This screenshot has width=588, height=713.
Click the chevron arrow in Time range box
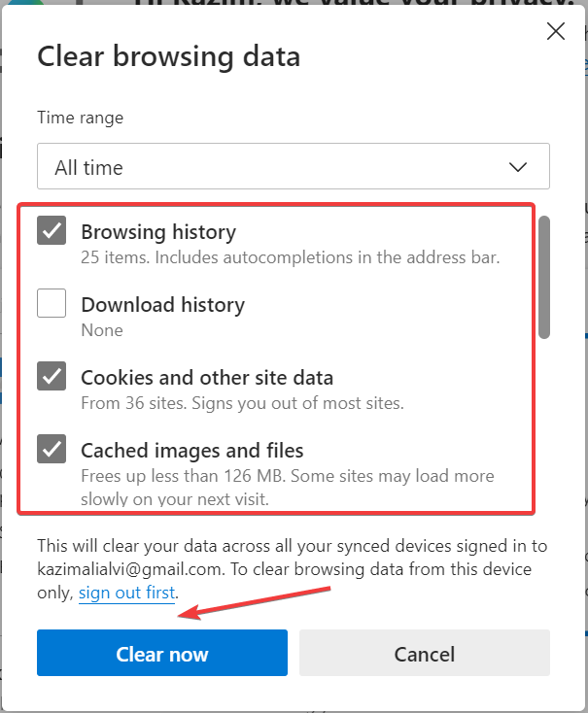(517, 167)
